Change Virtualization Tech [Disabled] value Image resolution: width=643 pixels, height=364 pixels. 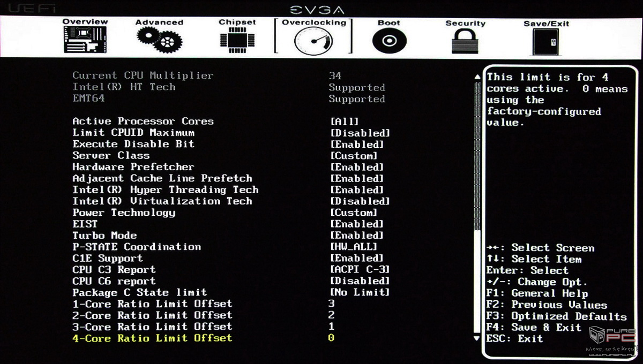[360, 201]
